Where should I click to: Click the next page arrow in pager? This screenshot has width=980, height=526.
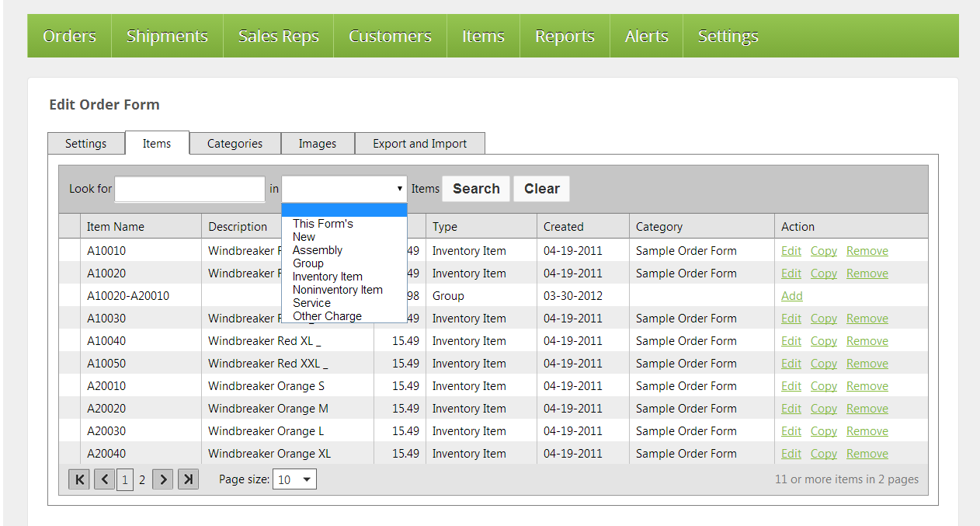coord(162,479)
